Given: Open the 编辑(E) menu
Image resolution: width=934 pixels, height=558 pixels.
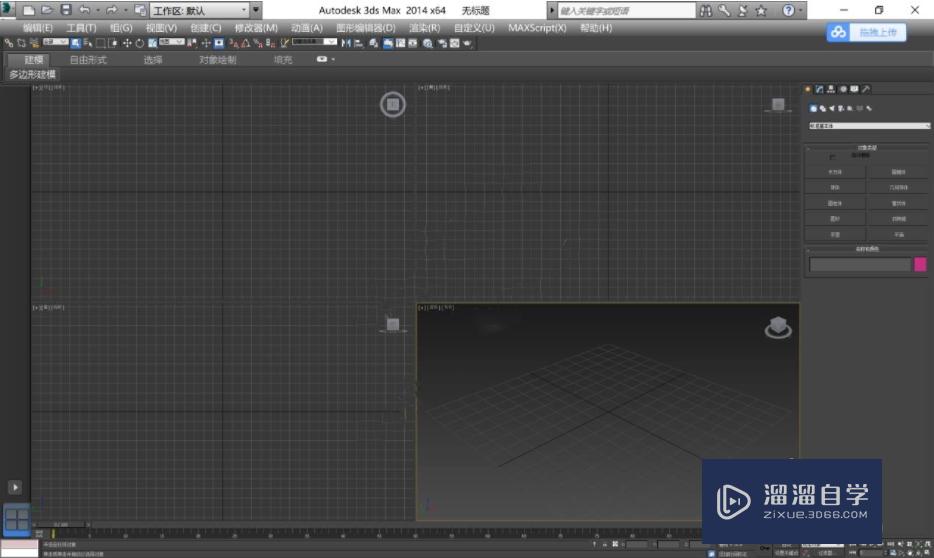Looking at the screenshot, I should [x=38, y=28].
